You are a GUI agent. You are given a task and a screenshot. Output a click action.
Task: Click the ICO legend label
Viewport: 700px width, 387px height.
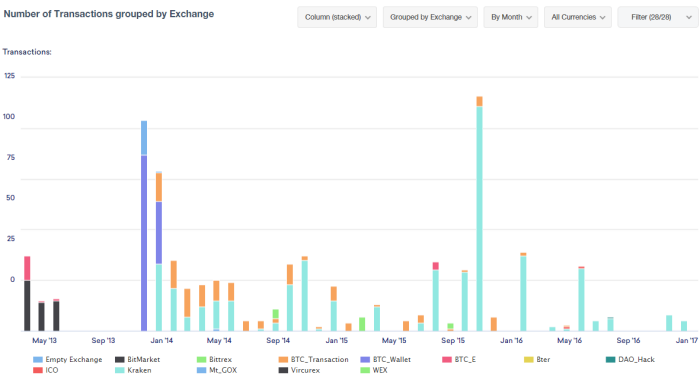pyautogui.click(x=52, y=370)
